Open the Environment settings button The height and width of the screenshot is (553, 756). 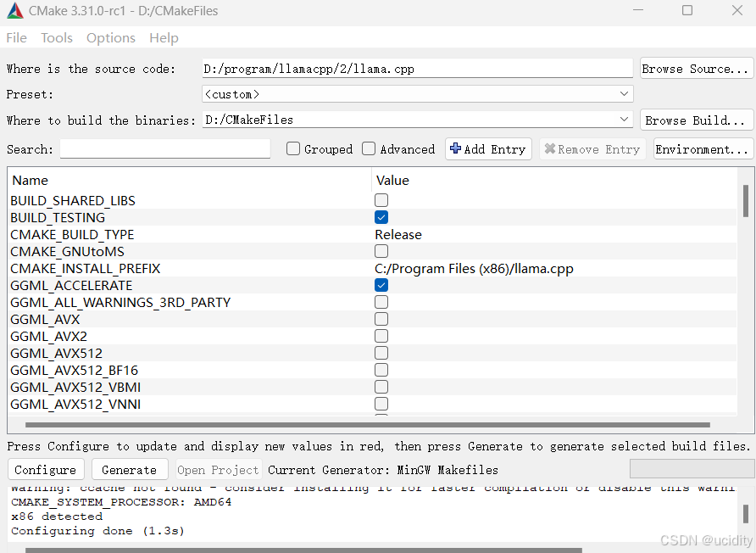point(703,149)
